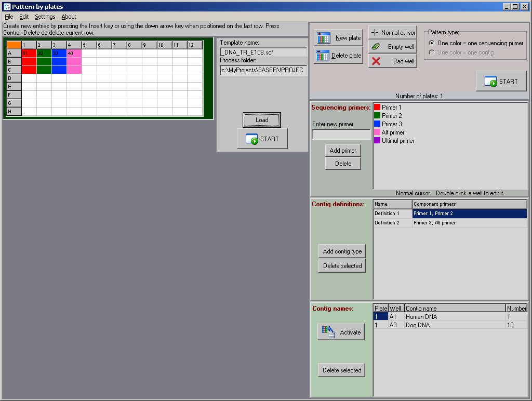Select One color = one sequencing primer
The image size is (532, 401).
(x=432, y=43)
